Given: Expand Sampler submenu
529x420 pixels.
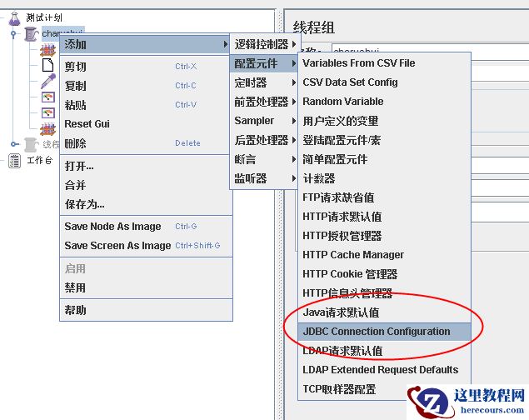Looking at the screenshot, I should 264,121.
